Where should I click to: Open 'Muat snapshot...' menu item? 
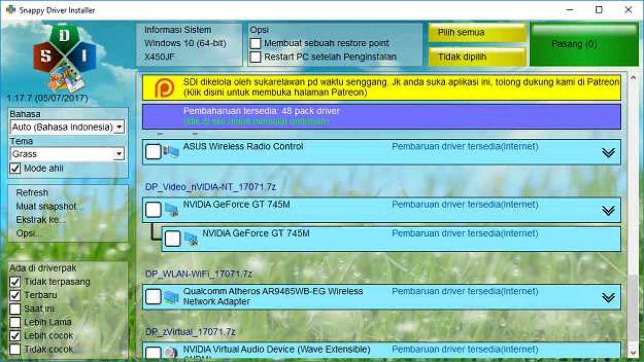[x=49, y=206]
